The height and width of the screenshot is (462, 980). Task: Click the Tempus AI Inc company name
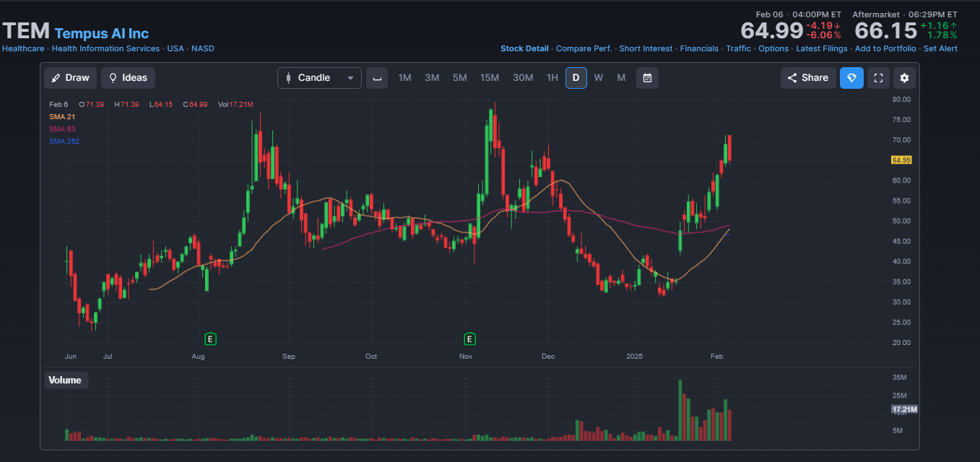click(102, 33)
